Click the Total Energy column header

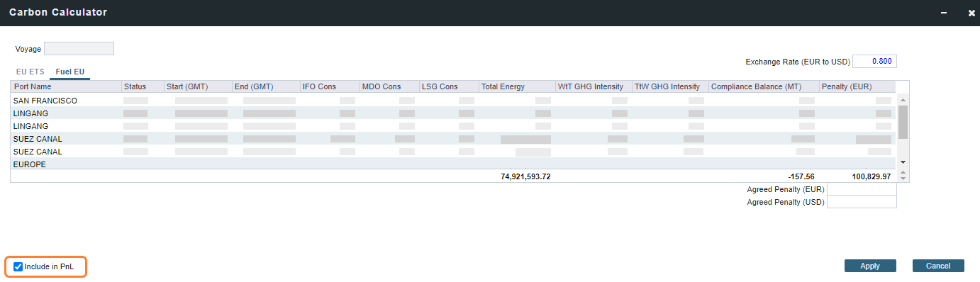tap(517, 86)
